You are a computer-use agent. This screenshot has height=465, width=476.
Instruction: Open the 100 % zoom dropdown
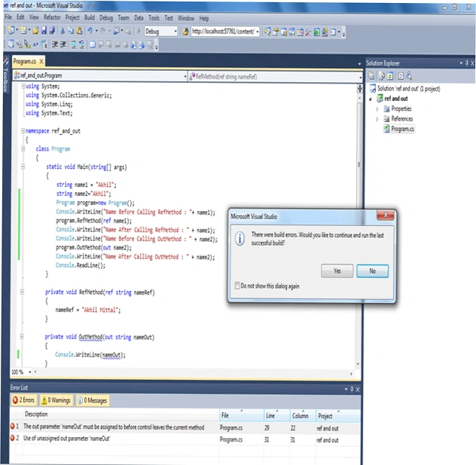(x=30, y=372)
